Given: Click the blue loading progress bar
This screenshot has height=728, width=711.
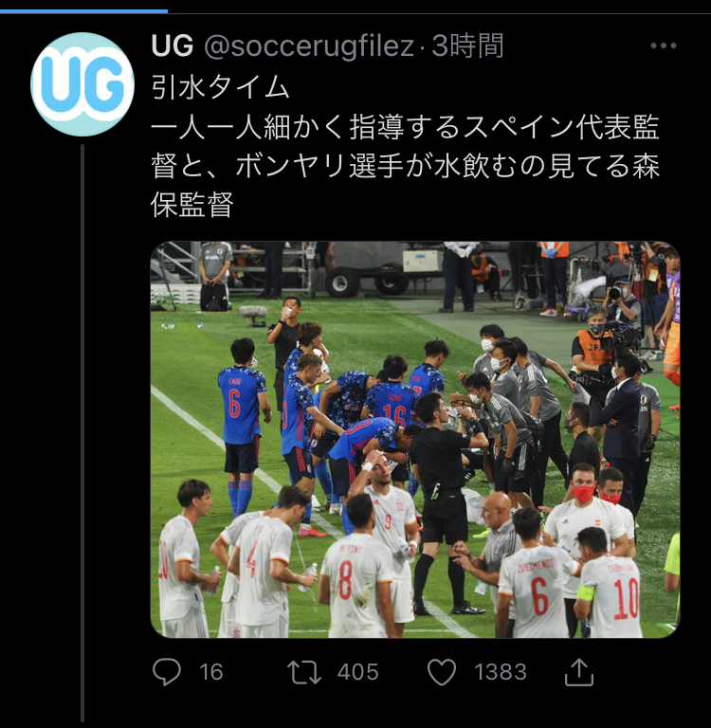Looking at the screenshot, I should [x=84, y=11].
